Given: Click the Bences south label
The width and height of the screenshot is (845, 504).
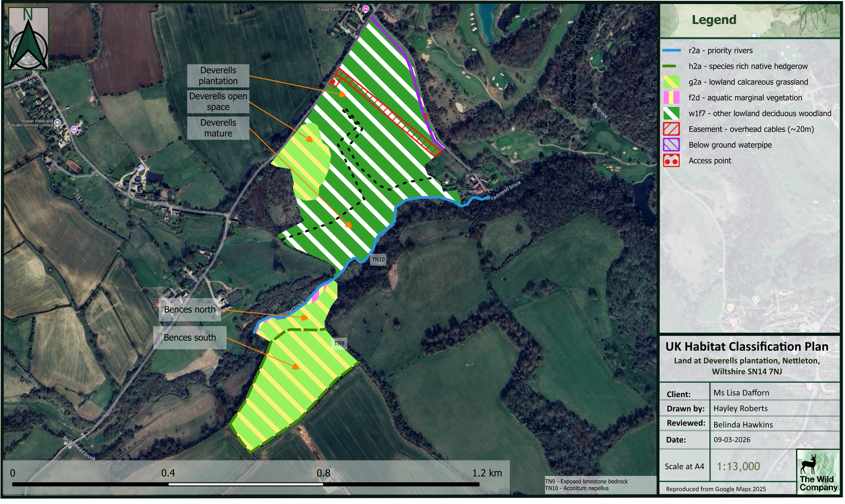Looking at the screenshot, I should (x=190, y=338).
